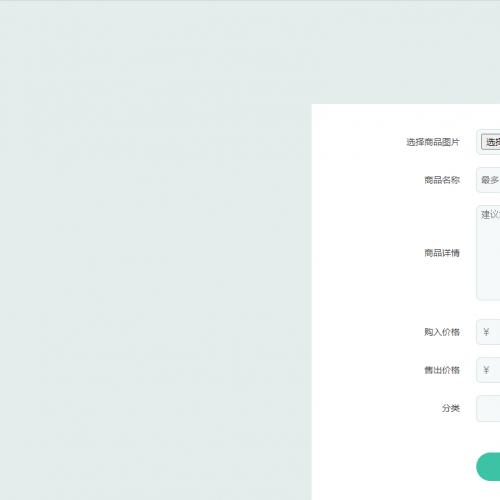Click the 选择商品图片 label
Viewport: 500px width, 500px height.
click(x=433, y=142)
